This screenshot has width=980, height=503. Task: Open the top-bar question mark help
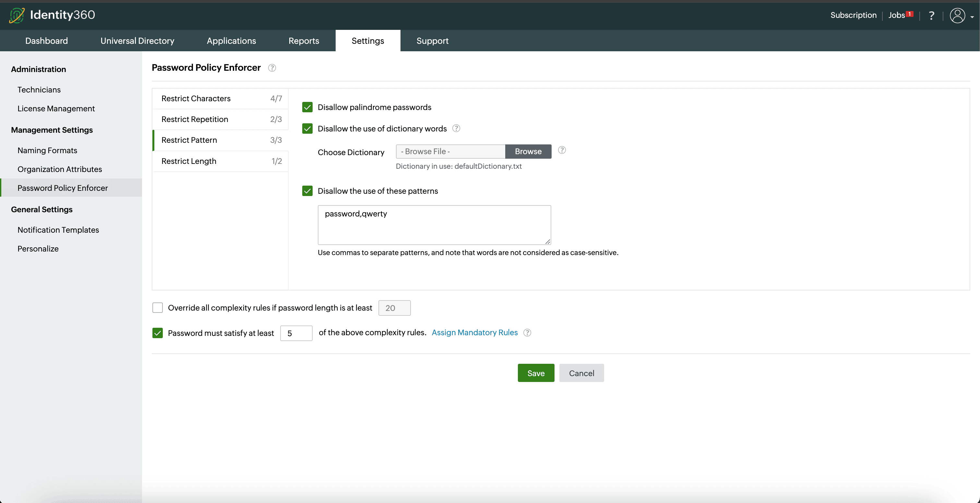tap(931, 16)
